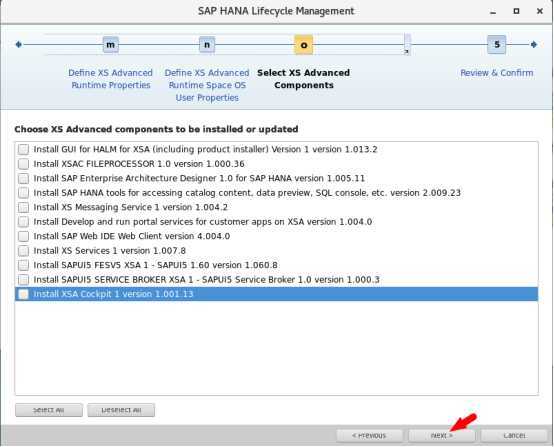Check Install XSAC FILEPROCESSOR 1.0 checkbox
The height and width of the screenshot is (447, 554).
click(23, 164)
